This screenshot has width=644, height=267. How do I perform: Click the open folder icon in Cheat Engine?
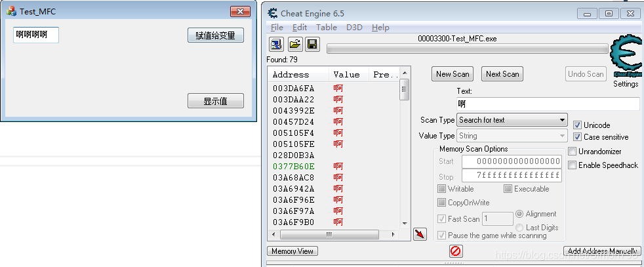[x=294, y=44]
